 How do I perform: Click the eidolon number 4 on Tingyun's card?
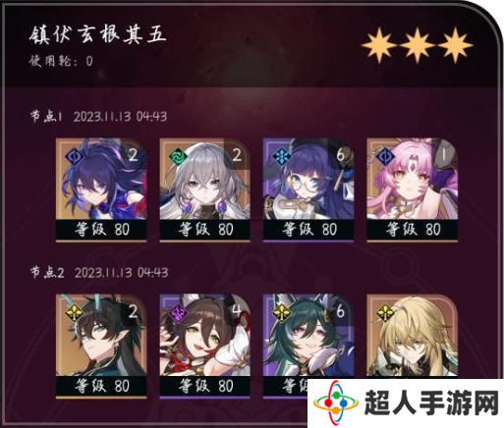tap(237, 311)
